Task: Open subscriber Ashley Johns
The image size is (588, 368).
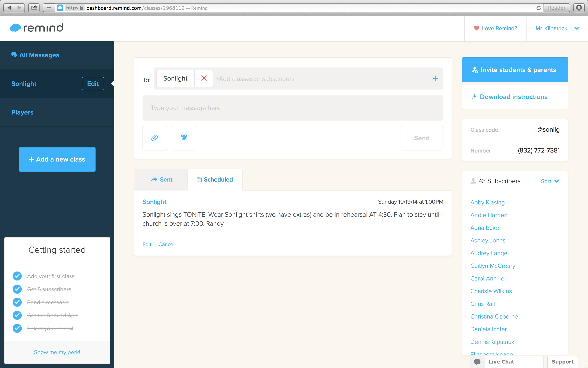Action: 488,240
